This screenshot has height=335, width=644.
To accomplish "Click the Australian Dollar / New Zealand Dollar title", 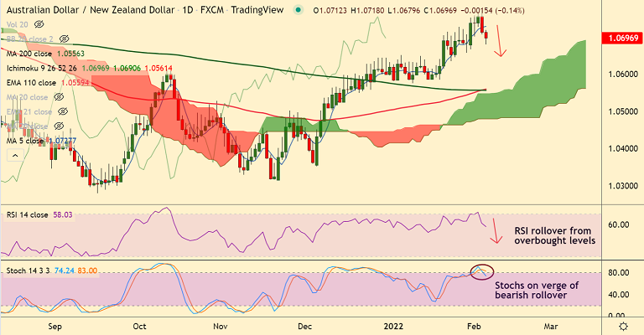I will [x=91, y=10].
